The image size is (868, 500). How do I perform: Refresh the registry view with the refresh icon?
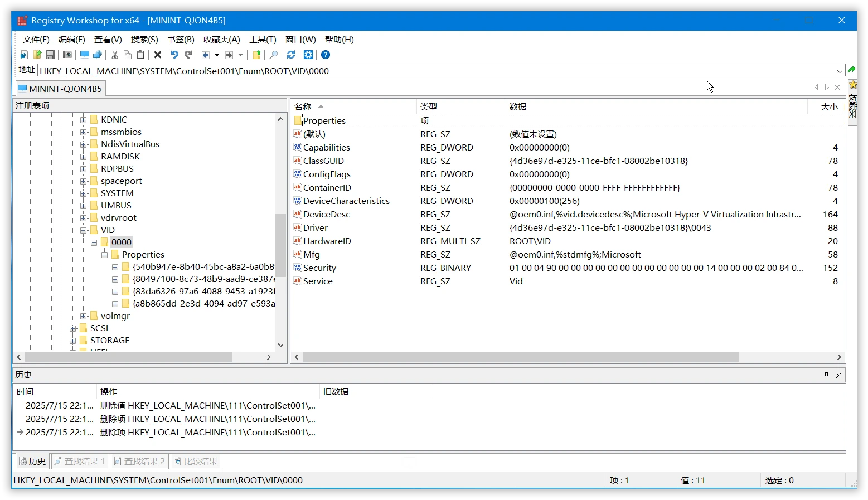point(290,54)
